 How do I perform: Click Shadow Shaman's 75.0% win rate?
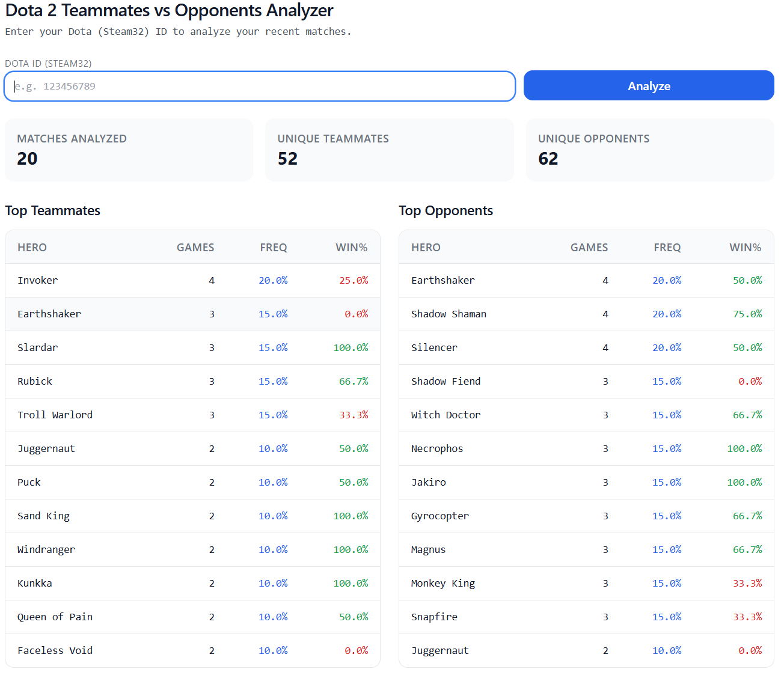click(x=747, y=314)
